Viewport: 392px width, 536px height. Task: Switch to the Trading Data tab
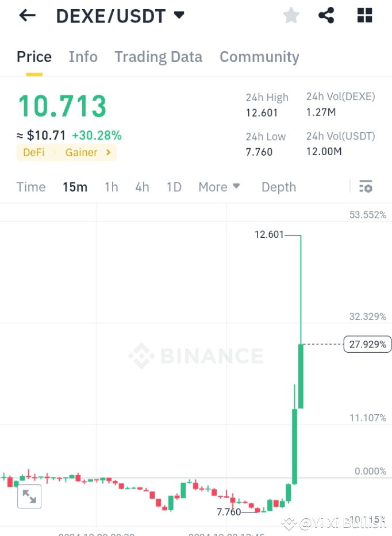pyautogui.click(x=158, y=57)
